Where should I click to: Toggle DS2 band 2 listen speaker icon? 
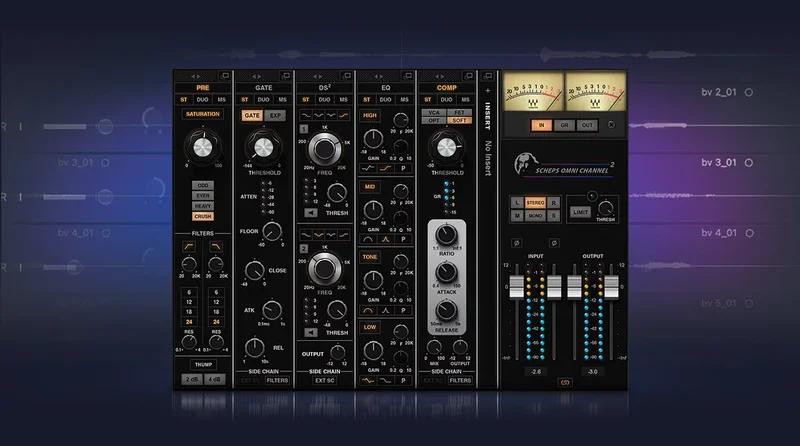(x=311, y=332)
